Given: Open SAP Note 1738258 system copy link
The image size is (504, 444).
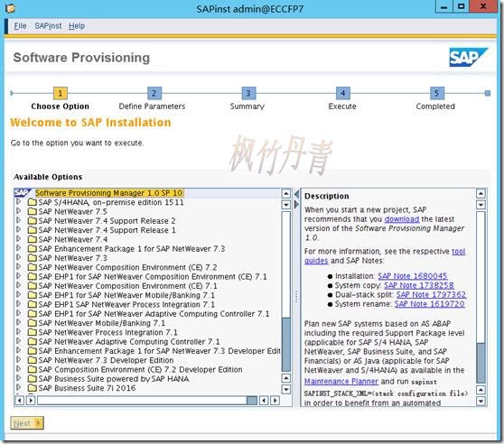Looking at the screenshot, I should (419, 285).
